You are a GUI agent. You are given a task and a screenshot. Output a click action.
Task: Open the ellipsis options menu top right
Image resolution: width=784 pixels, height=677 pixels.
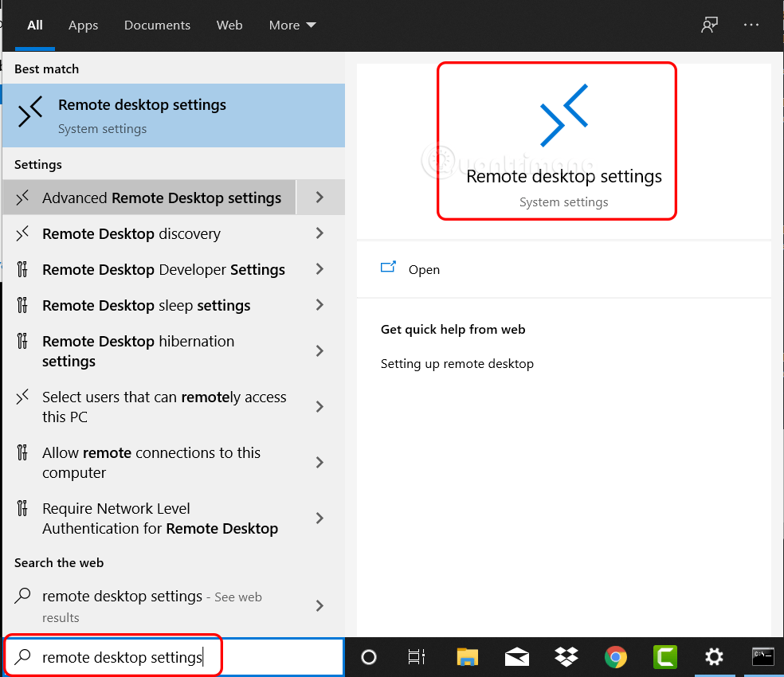(751, 25)
